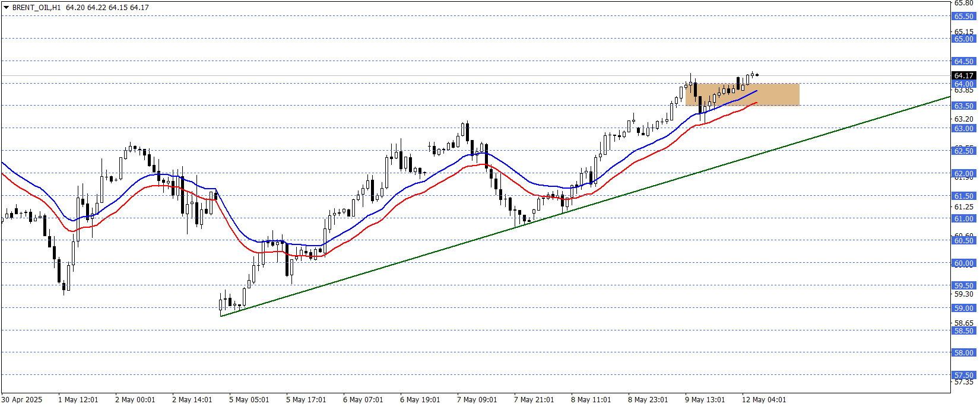Viewport: 980px width, 407px height.
Task: Click the 30 Apr 2025 date label
Action: (x=22, y=399)
